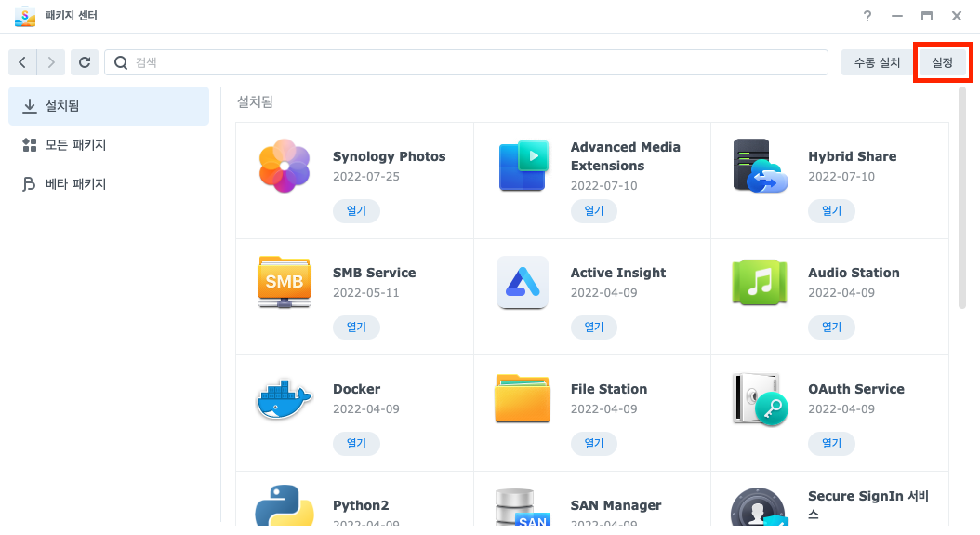Click the vertical scrollbar thumb
This screenshot has width=980, height=535.
point(962,198)
